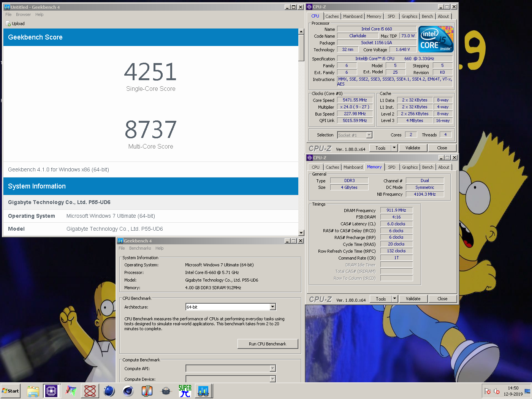Click scroll-down arrow in Geekbench results window
Viewport: 532px width, 399px height.
[301, 233]
